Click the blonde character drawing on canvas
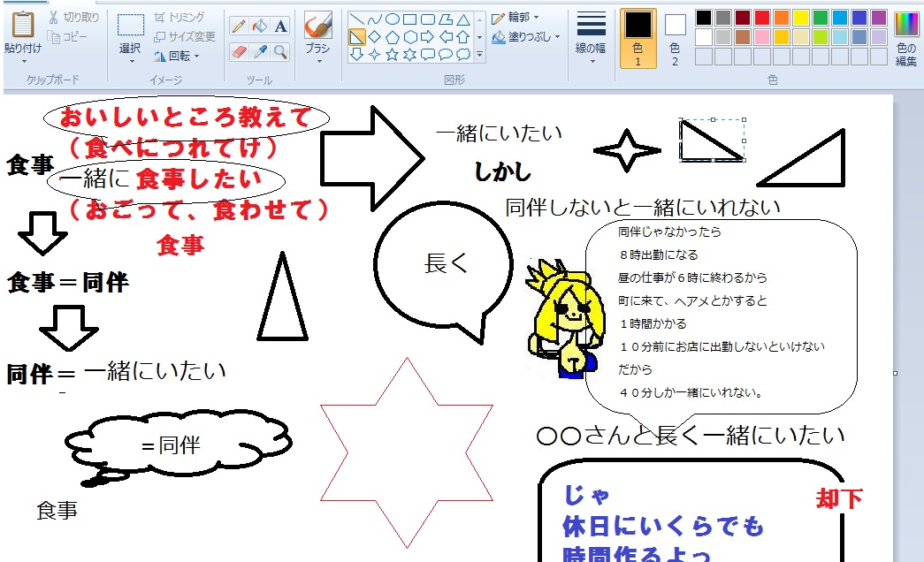The width and height of the screenshot is (924, 562). [566, 318]
